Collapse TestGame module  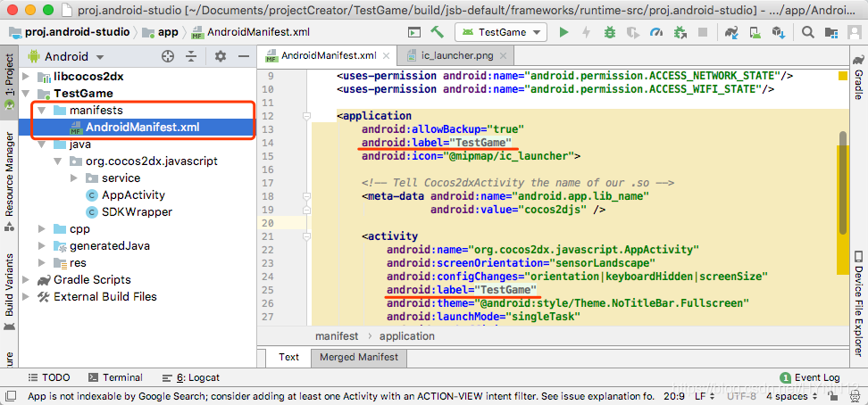[26, 93]
